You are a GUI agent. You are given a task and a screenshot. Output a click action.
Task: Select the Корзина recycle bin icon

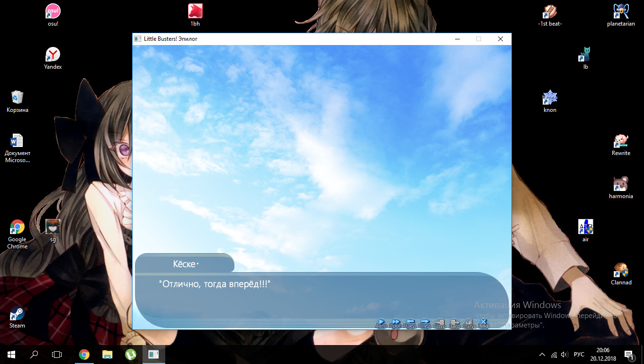tap(17, 101)
